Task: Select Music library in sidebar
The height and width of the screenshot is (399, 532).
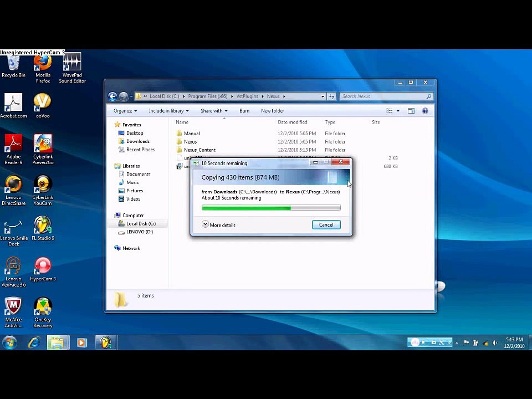Action: pyautogui.click(x=129, y=182)
